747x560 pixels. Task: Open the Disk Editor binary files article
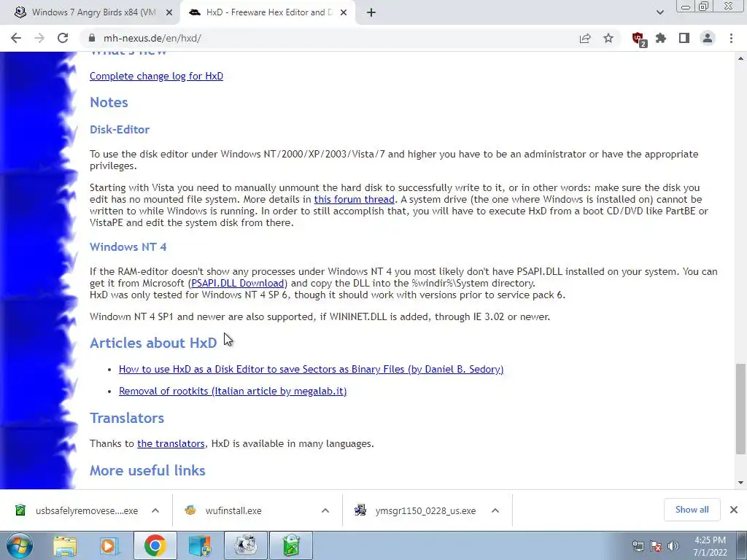[311, 369]
